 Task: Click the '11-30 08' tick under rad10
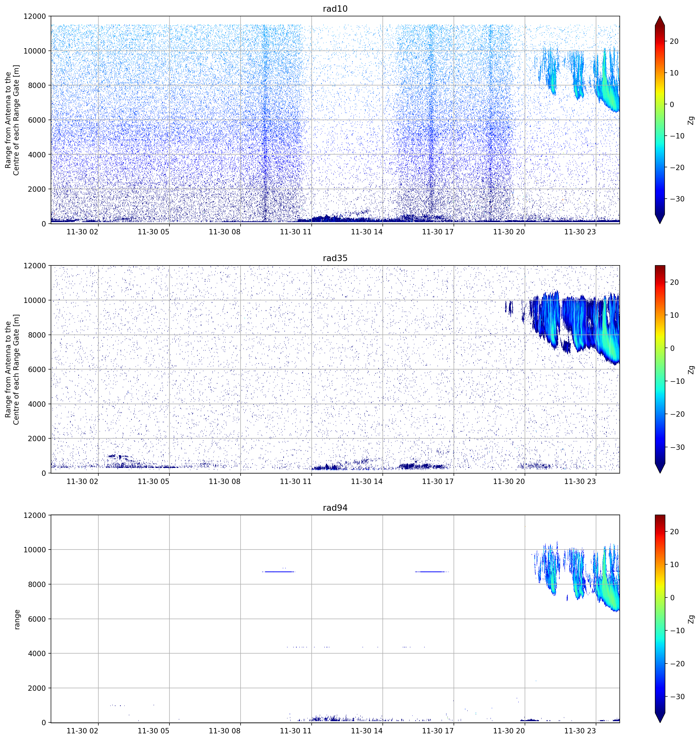pyautogui.click(x=224, y=232)
